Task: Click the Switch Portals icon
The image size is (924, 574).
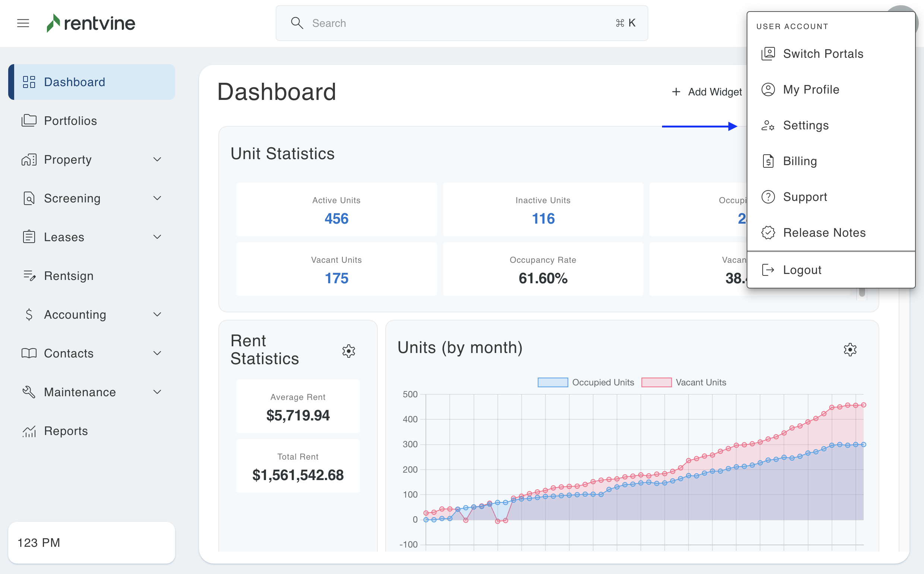Action: (x=768, y=54)
